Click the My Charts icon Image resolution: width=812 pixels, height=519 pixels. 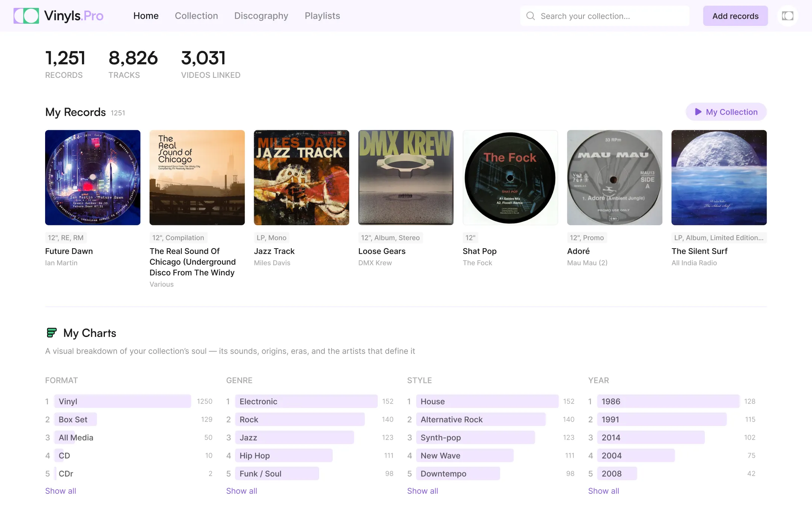tap(52, 333)
